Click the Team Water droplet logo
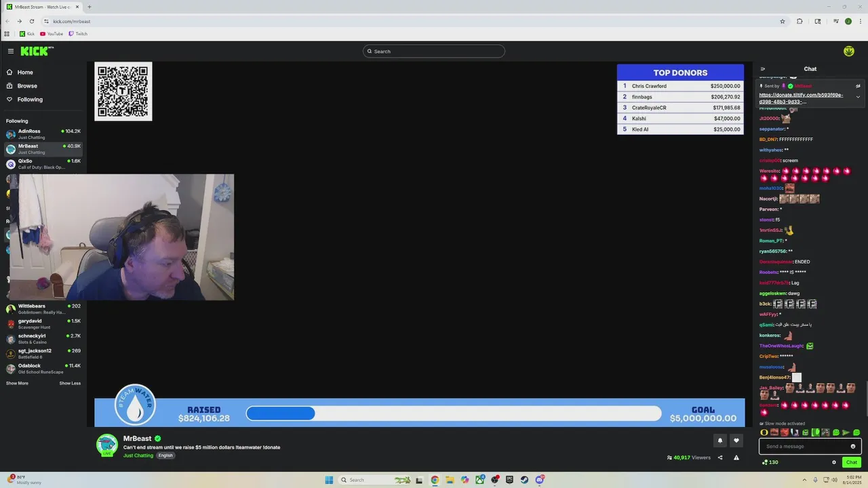 click(136, 405)
